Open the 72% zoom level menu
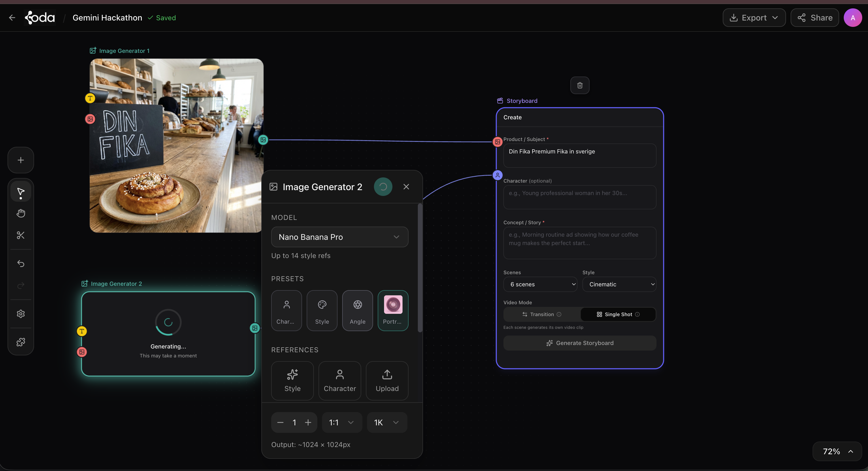Viewport: 868px width, 471px height. coord(837,451)
